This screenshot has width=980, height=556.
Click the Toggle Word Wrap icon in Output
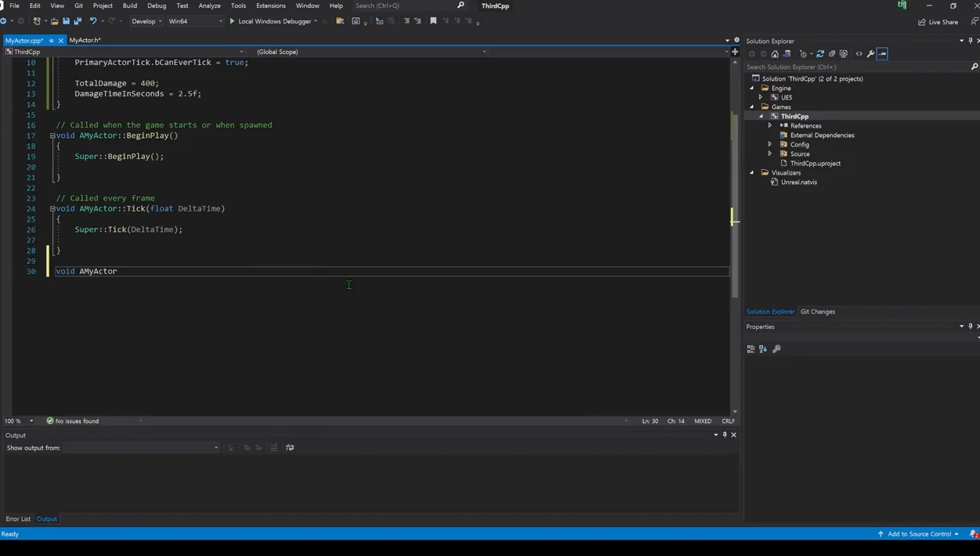pos(290,448)
